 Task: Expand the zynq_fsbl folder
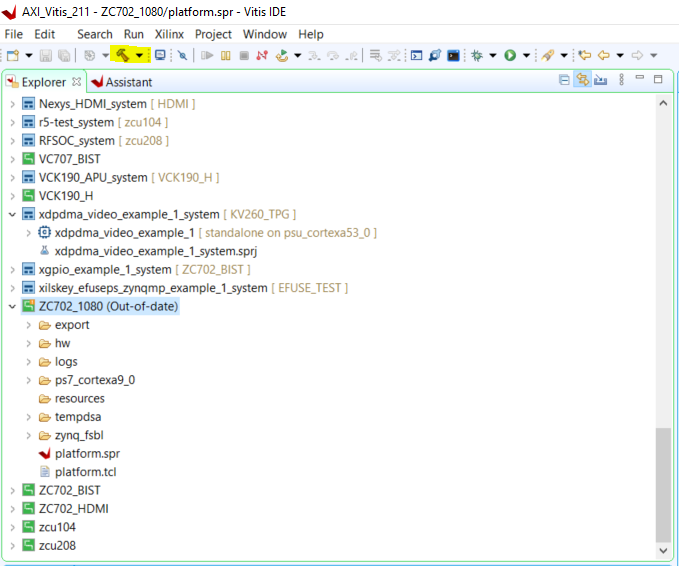click(x=29, y=435)
